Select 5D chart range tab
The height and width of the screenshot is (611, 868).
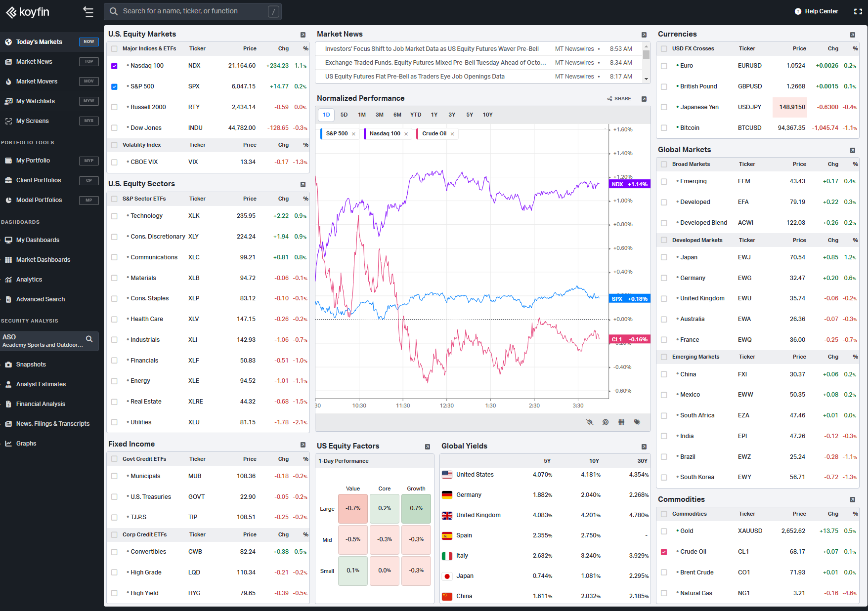pos(344,115)
